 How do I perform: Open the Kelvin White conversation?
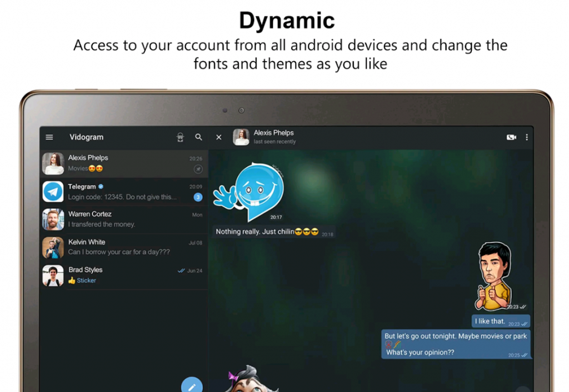(x=124, y=247)
